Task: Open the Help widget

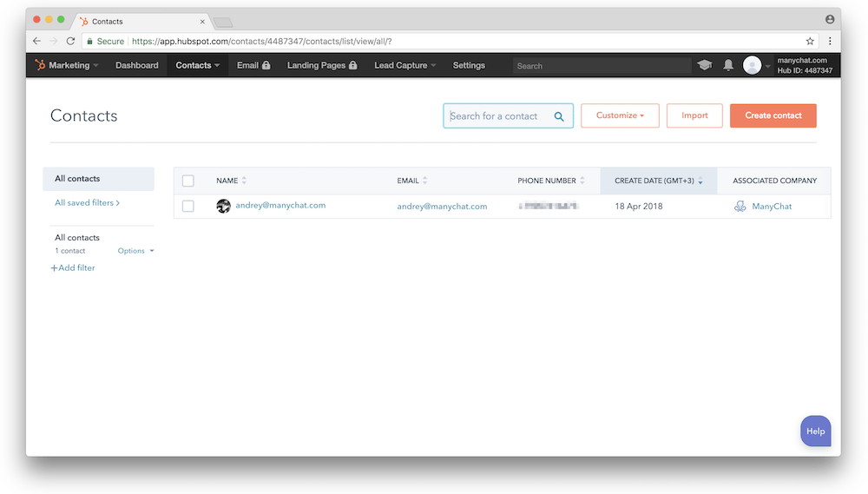Action: [x=815, y=431]
